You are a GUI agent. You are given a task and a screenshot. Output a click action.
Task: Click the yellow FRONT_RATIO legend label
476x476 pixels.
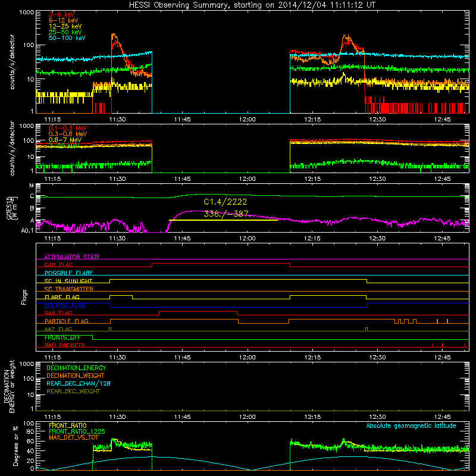[x=68, y=425]
